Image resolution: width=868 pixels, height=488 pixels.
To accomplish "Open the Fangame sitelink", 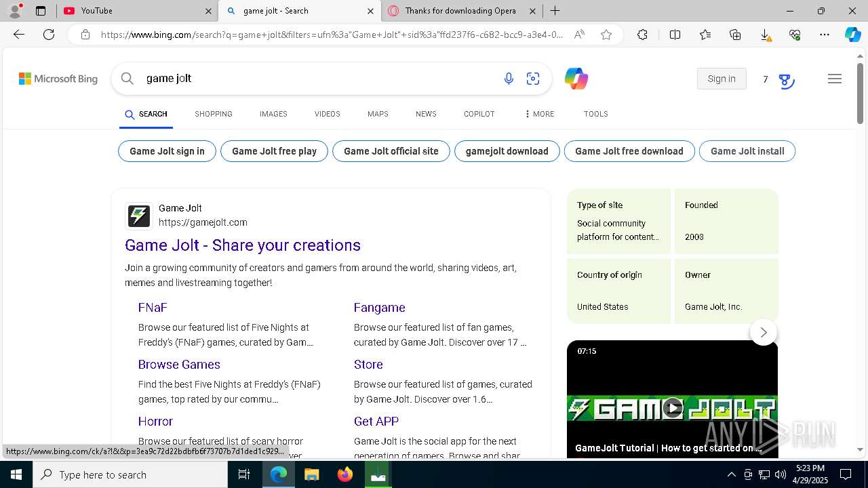I will pos(380,308).
